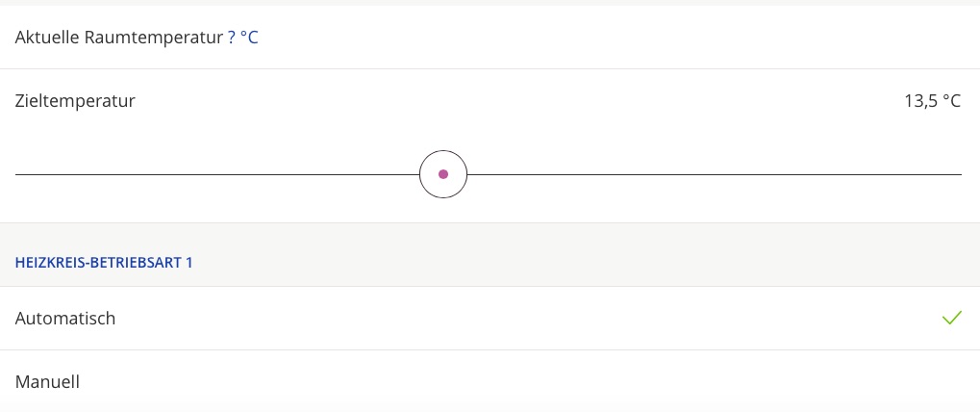Image resolution: width=980 pixels, height=412 pixels.
Task: Click the °C unit in the 13,5 value
Action: click(x=950, y=100)
